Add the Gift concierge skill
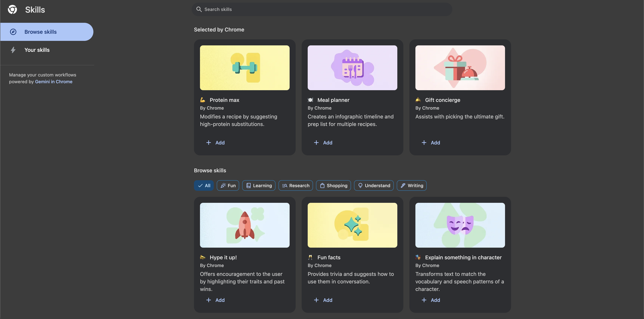Image resolution: width=644 pixels, height=319 pixels. tap(431, 143)
